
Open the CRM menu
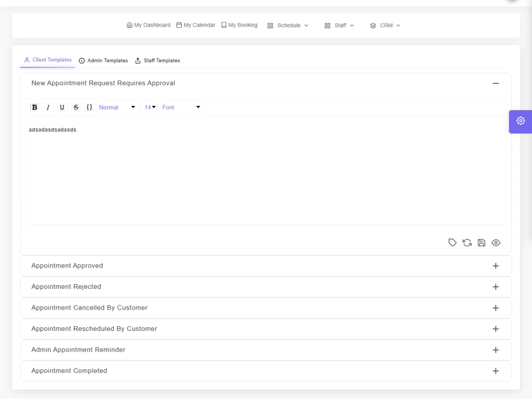[x=385, y=26]
